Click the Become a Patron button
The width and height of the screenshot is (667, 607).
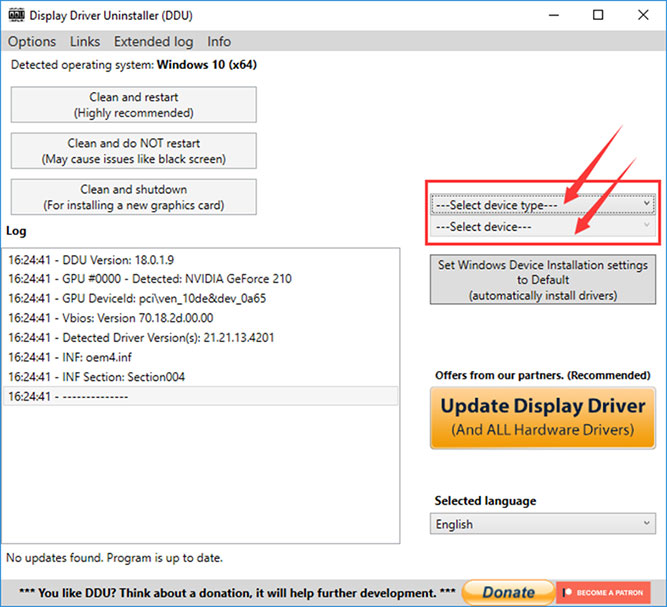click(x=604, y=592)
